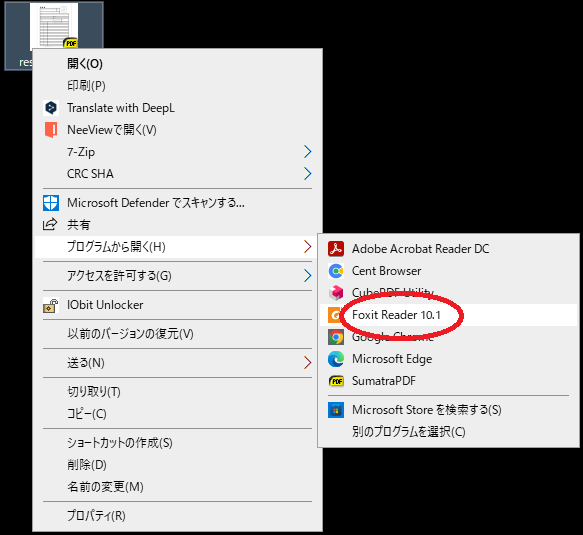Screen dimensions: 583x535
Task: Choose ショートカットの作成(S)
Action: pyautogui.click(x=120, y=442)
